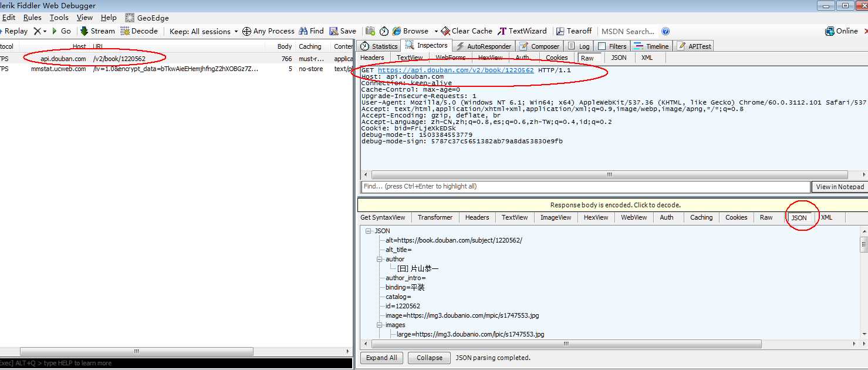Open the Help menu
The width and height of the screenshot is (868, 370).
109,18
